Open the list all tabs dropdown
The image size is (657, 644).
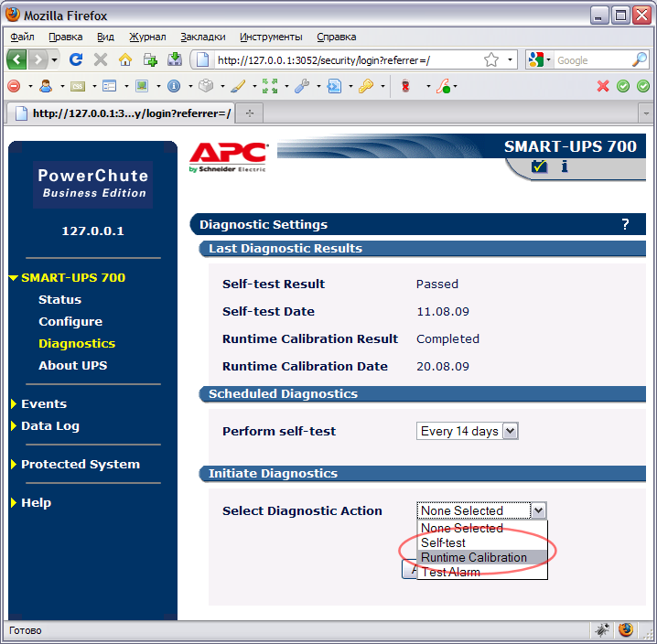coord(646,113)
